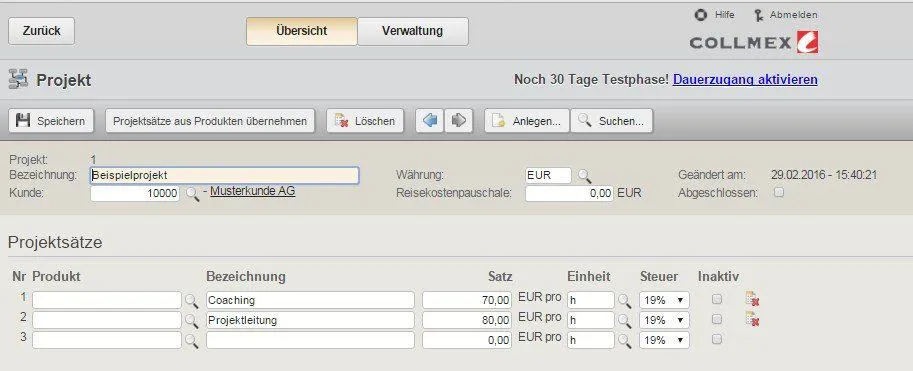Image resolution: width=913 pixels, height=371 pixels.
Task: Delete the project with Löschen
Action: [x=365, y=121]
